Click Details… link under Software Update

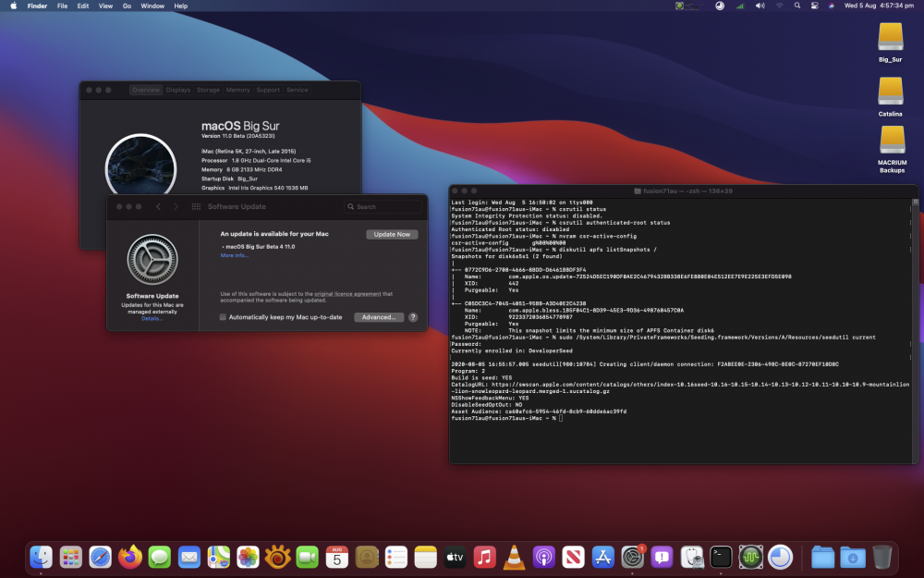tap(152, 318)
